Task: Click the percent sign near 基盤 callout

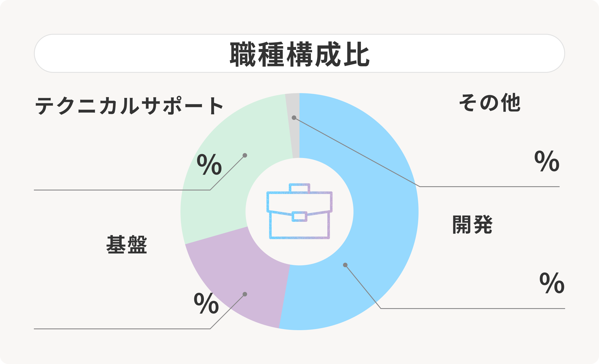Action: click(206, 303)
